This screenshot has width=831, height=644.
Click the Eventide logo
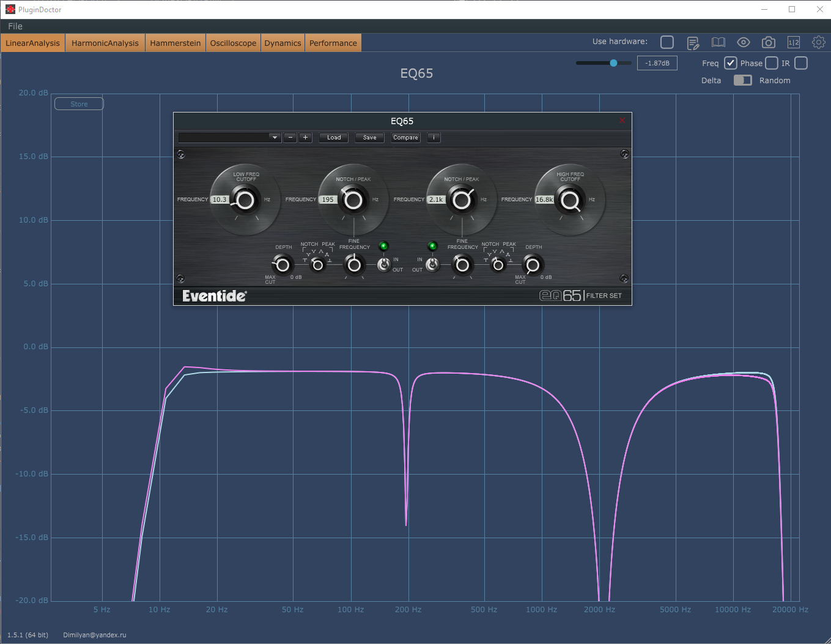[x=215, y=296]
